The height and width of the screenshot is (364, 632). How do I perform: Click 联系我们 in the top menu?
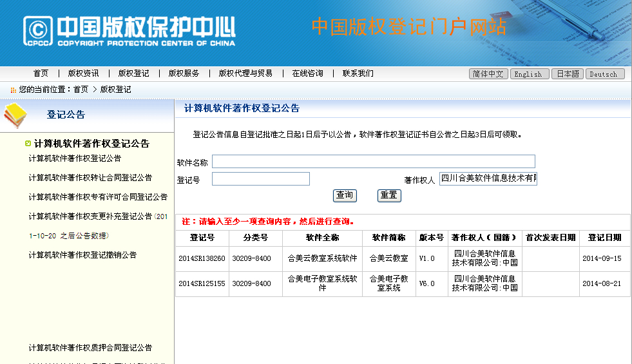pyautogui.click(x=358, y=73)
